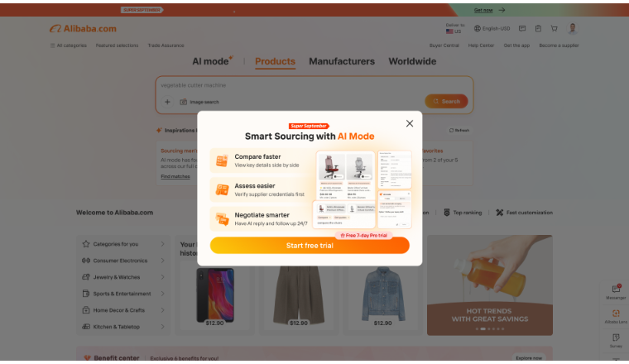Click the Assess easier feature row

pos(261,189)
